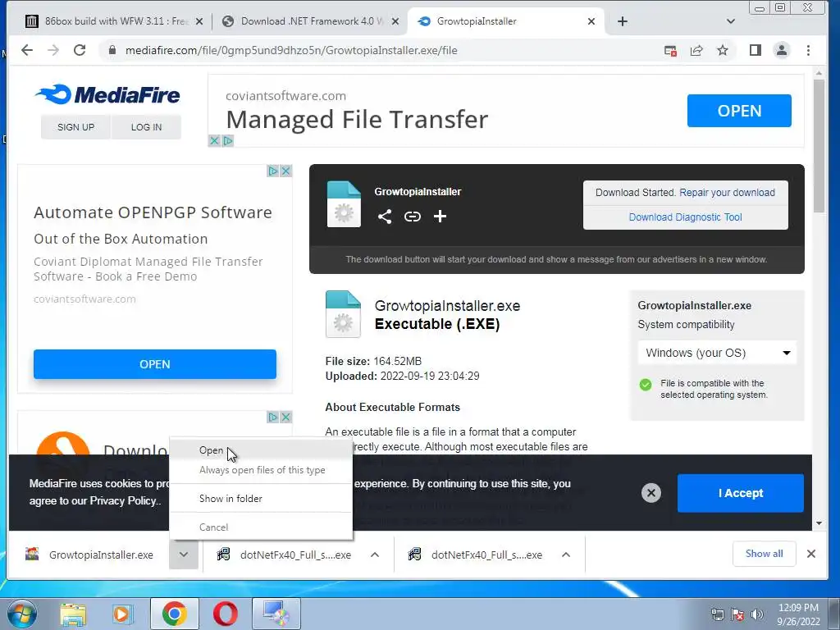Viewport: 840px width, 630px height.
Task: Click the GrowtopiaInstaller.exe file type icon
Action: (x=343, y=314)
